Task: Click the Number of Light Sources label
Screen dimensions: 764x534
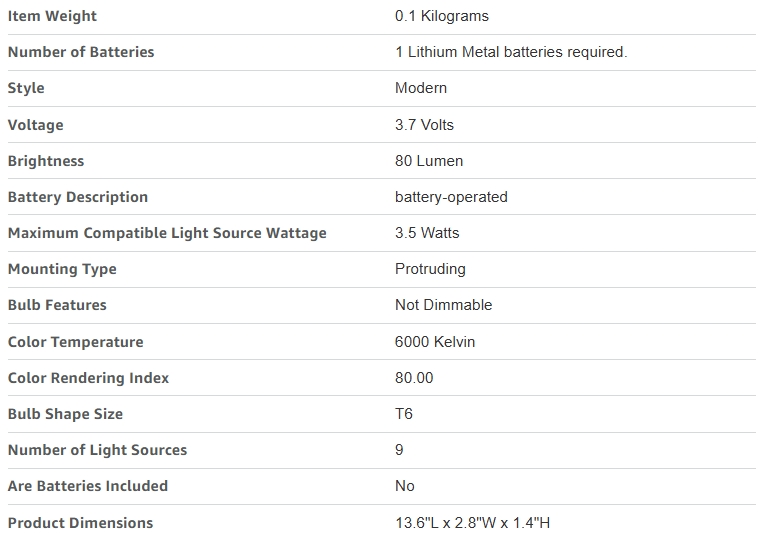Action: click(97, 450)
